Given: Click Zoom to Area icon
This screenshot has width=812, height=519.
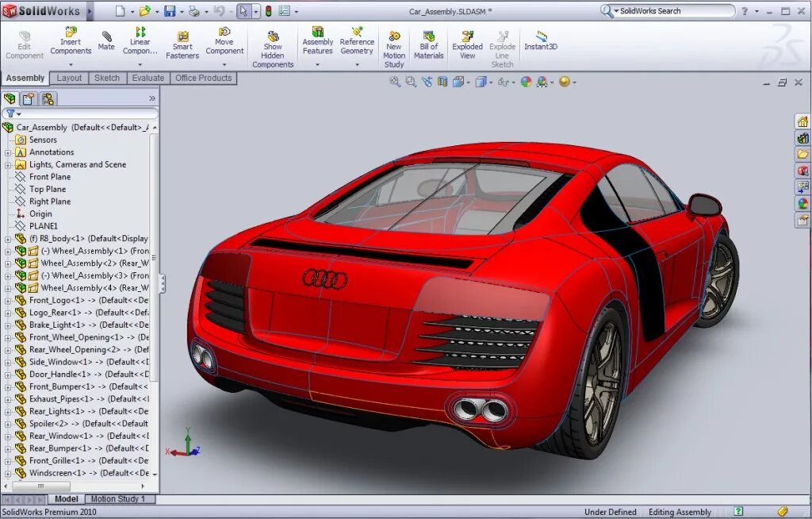Looking at the screenshot, I should (x=412, y=82).
